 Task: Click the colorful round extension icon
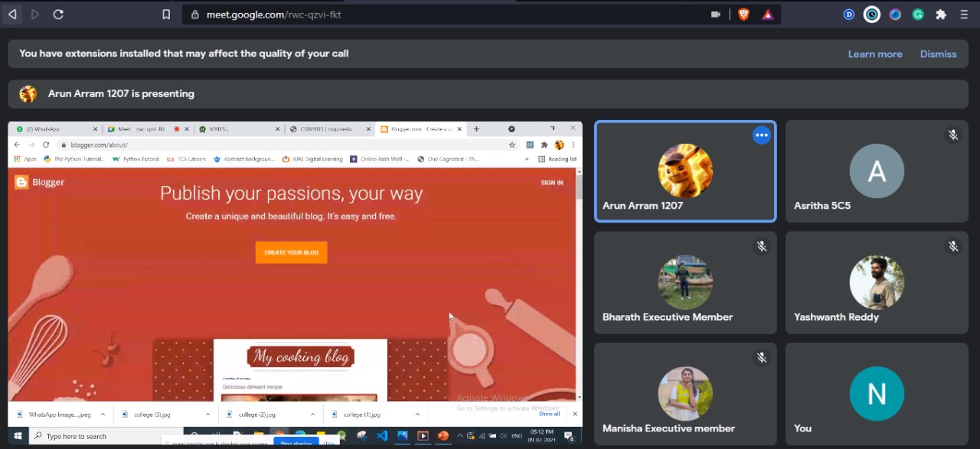pyautogui.click(x=895, y=14)
